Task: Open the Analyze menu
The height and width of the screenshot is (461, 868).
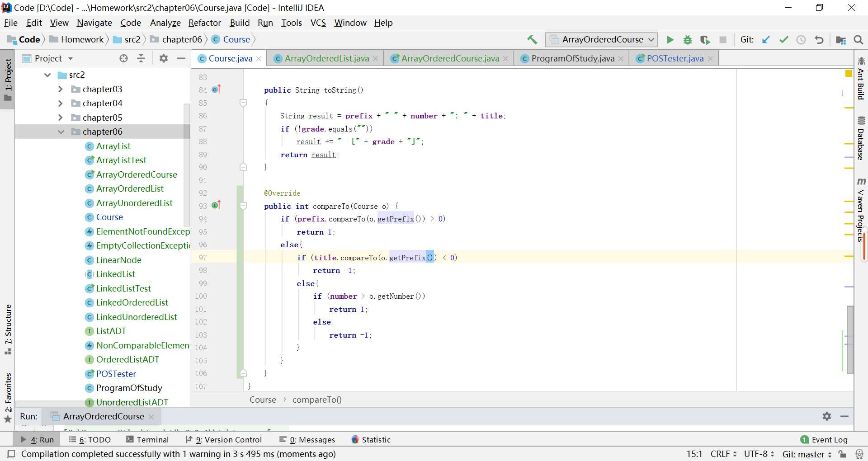Action: (x=165, y=23)
